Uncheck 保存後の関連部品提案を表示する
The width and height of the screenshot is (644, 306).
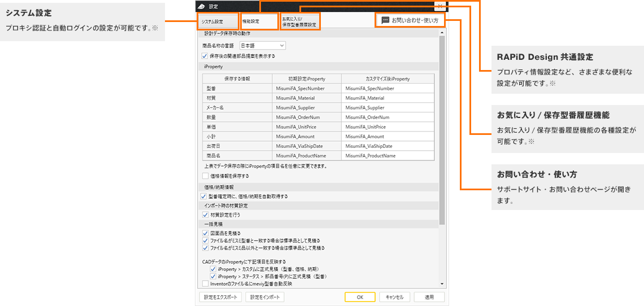[x=205, y=56]
